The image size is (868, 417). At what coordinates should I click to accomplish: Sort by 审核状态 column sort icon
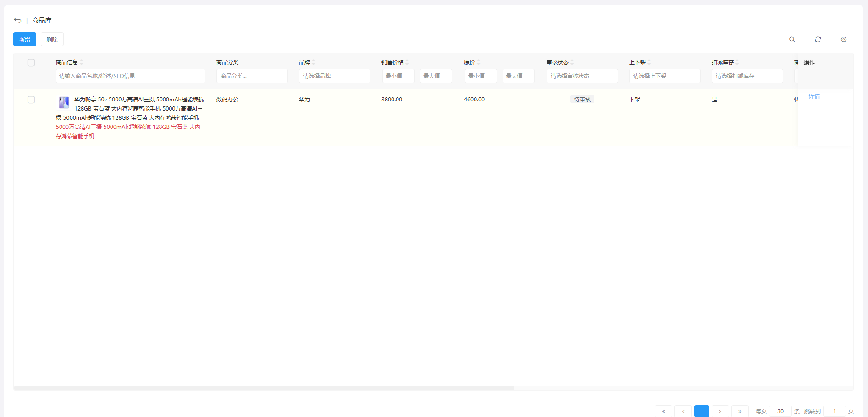(572, 62)
